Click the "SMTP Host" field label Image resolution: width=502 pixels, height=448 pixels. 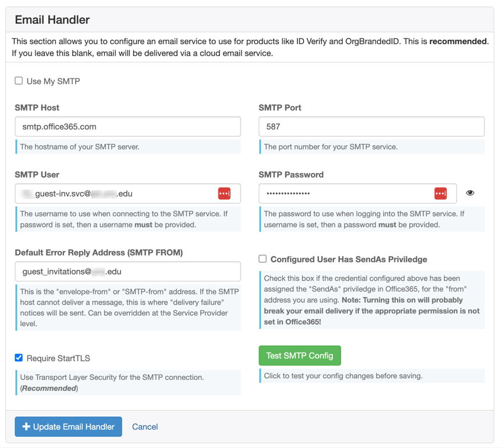(x=37, y=108)
